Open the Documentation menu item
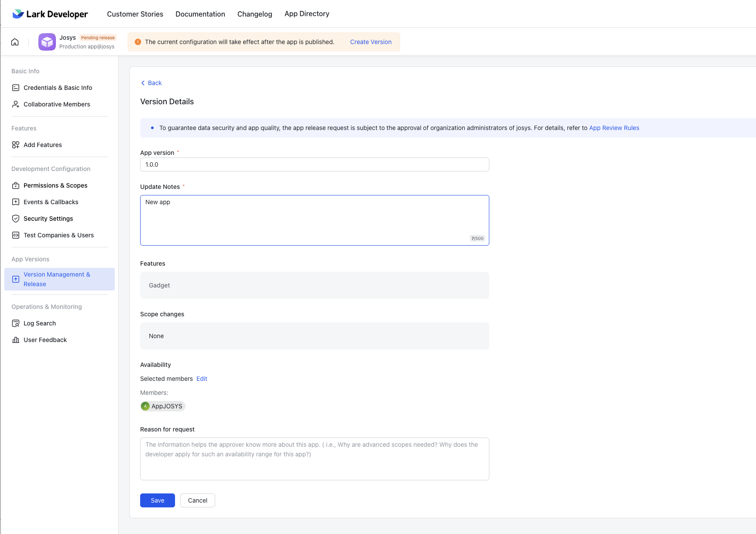Viewport: 756px width, 534px height. click(200, 14)
